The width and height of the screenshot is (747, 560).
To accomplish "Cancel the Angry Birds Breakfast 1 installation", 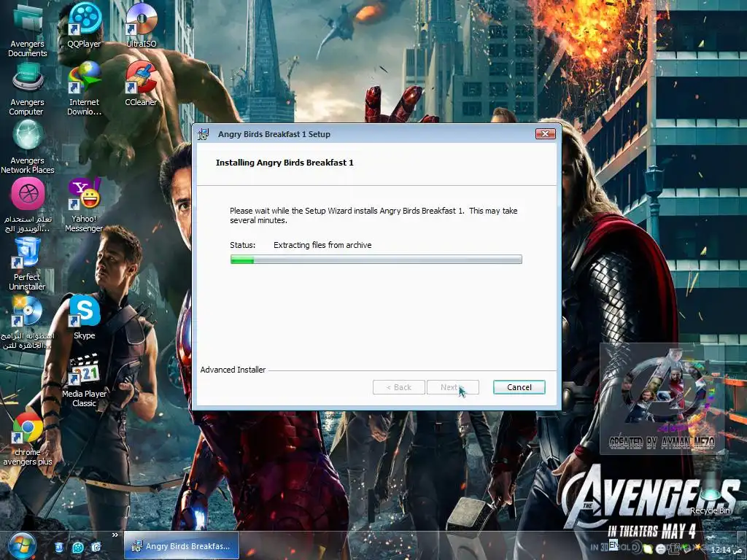I will pyautogui.click(x=519, y=387).
